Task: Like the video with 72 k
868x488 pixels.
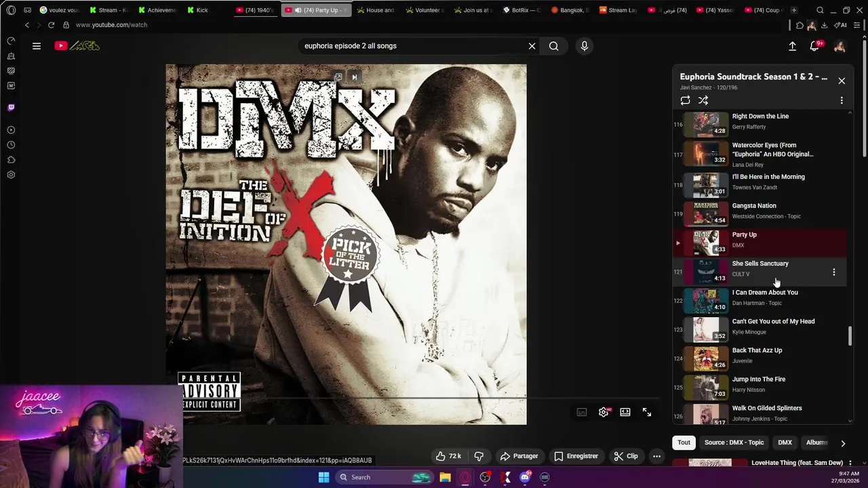Action: [x=449, y=456]
